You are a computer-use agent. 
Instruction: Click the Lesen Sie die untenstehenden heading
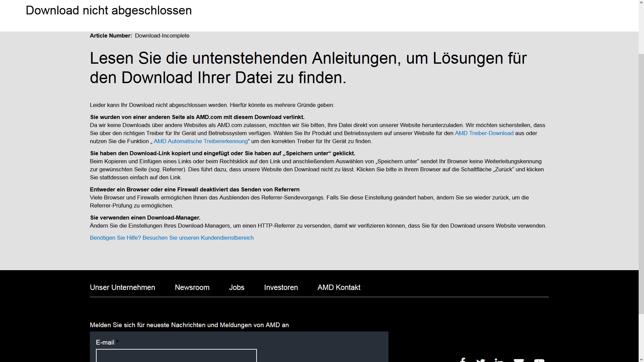(x=308, y=68)
